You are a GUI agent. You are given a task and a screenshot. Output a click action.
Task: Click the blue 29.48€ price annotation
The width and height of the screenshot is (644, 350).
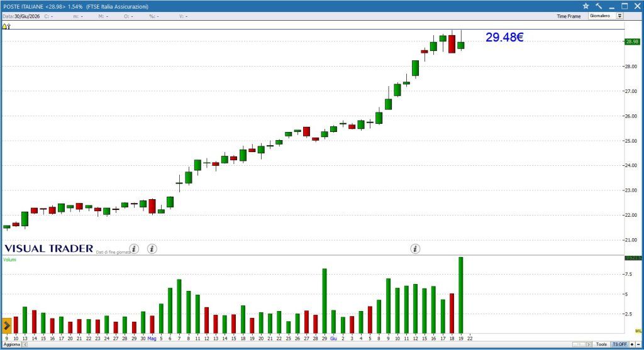tap(504, 37)
